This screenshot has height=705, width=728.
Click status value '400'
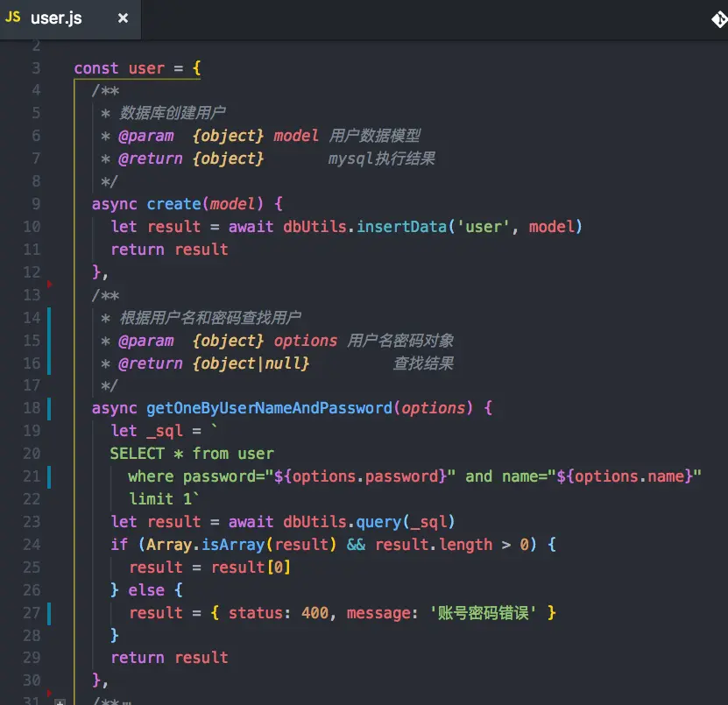click(x=315, y=613)
